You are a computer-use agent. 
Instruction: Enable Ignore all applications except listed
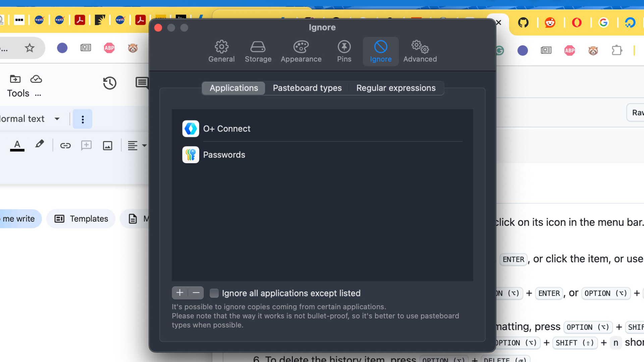[214, 293]
